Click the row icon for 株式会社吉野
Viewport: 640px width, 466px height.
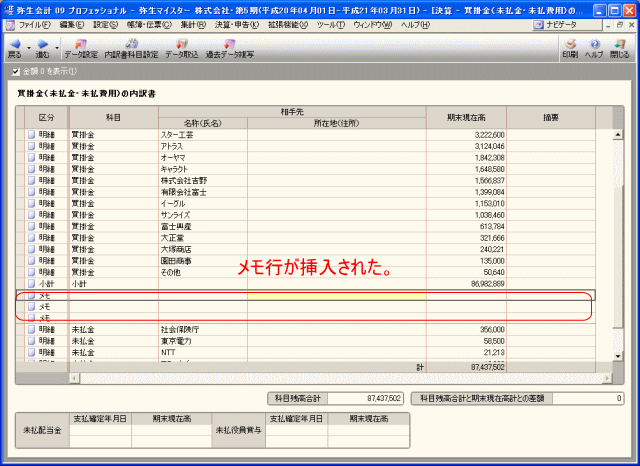click(x=31, y=180)
